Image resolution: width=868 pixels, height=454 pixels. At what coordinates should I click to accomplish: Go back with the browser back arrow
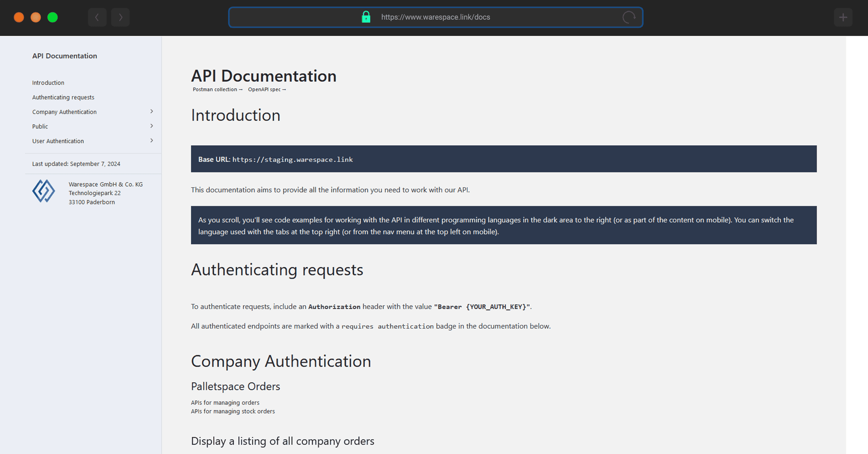[97, 17]
